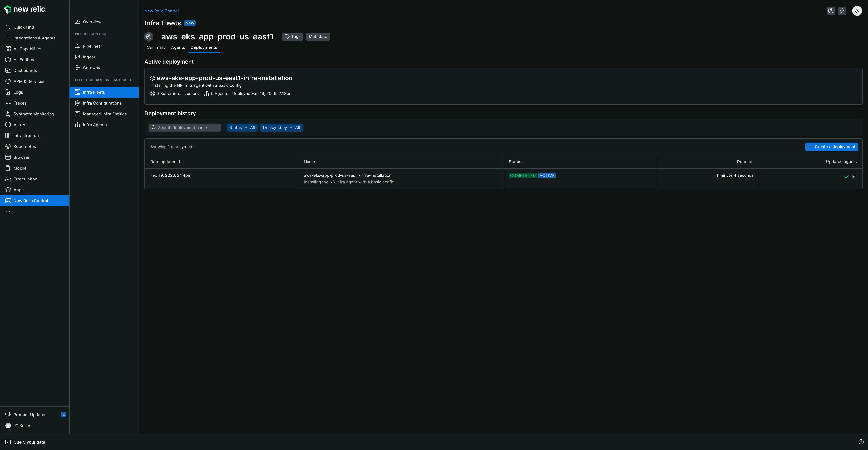Select the Dashboards sidebar icon

point(25,70)
